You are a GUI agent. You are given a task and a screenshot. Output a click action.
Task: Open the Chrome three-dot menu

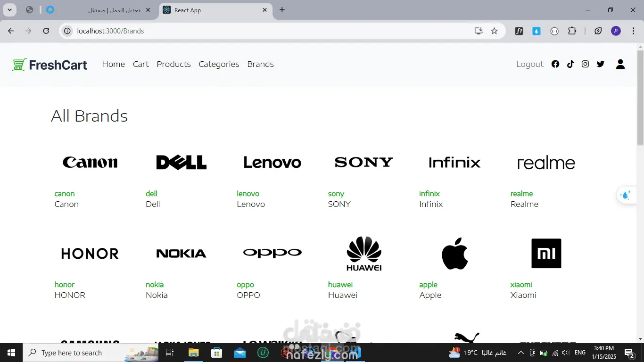(633, 31)
